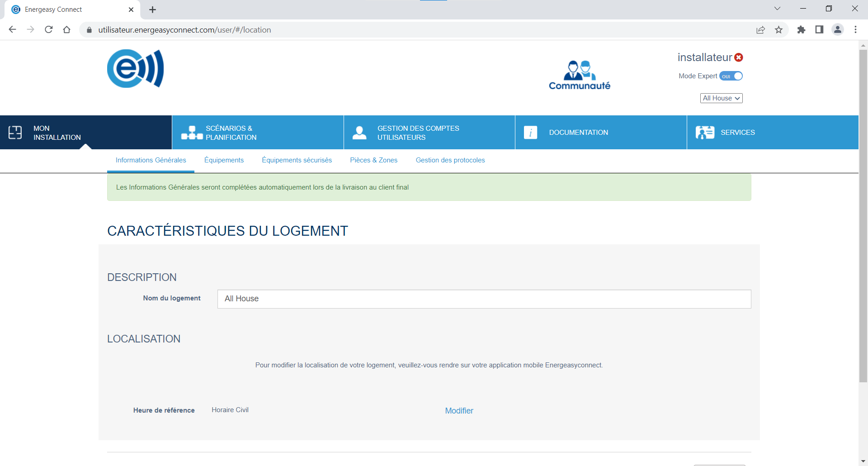Click the LOCALISATION section heading
868x466 pixels.
pos(144,339)
